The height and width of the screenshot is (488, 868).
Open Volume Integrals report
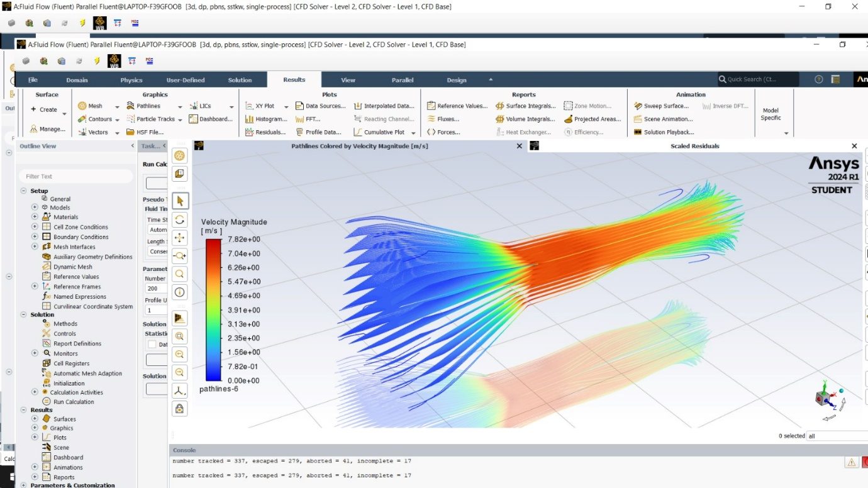tap(525, 119)
